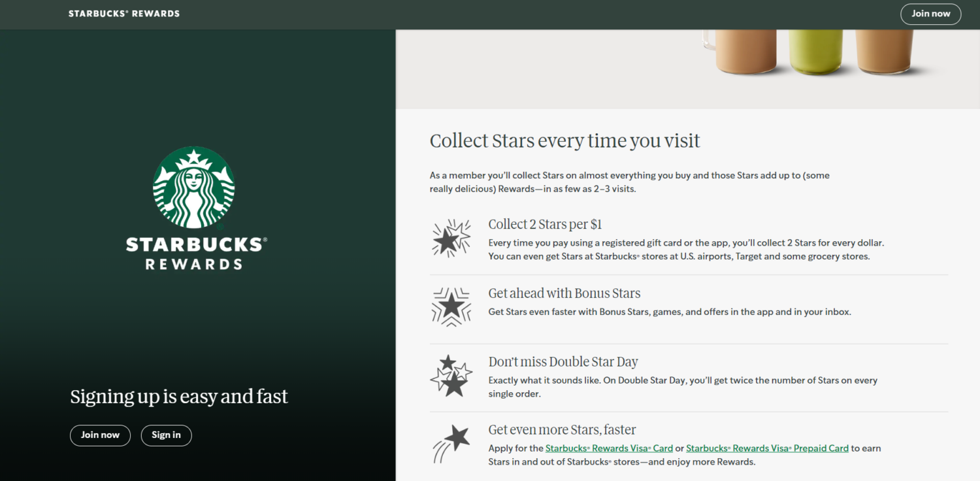
Task: Click text 'Every time you pay using a registered'
Action: tap(686, 250)
